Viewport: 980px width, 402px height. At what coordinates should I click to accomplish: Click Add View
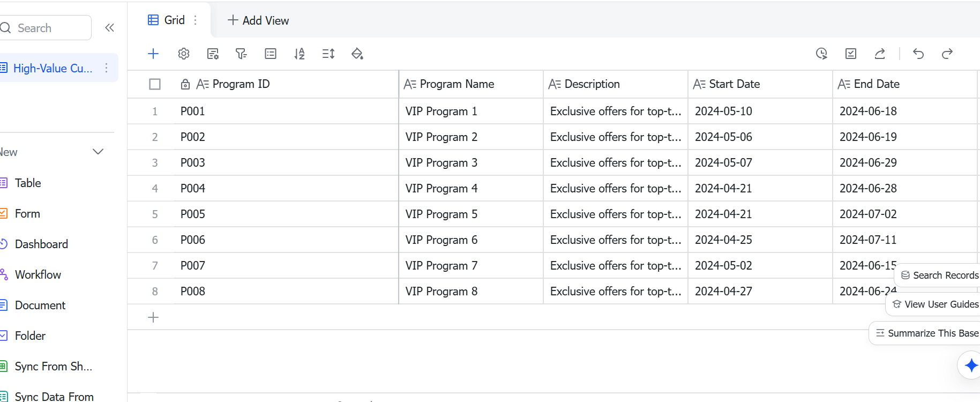coord(258,20)
